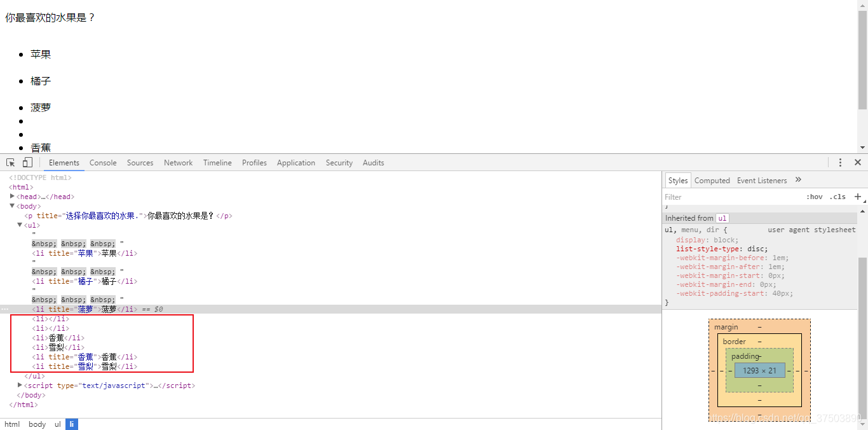The width and height of the screenshot is (868, 430).
Task: Select the DOCTYPE html line
Action: pyautogui.click(x=40, y=177)
